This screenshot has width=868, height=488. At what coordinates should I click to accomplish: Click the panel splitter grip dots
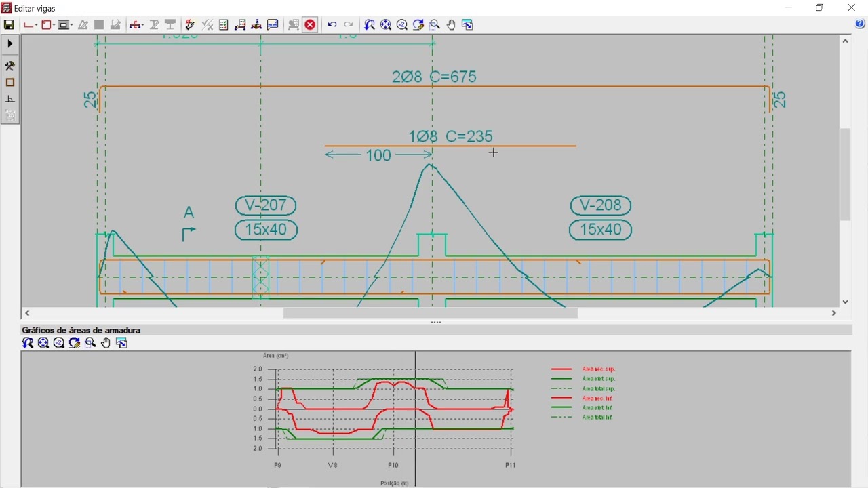point(436,323)
